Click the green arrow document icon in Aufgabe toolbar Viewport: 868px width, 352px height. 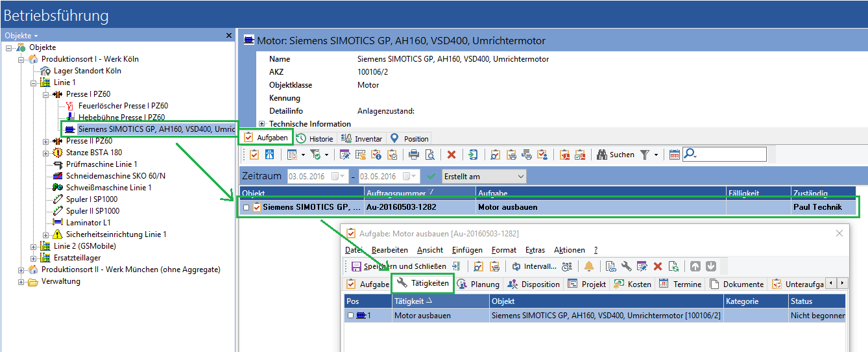coord(673,266)
